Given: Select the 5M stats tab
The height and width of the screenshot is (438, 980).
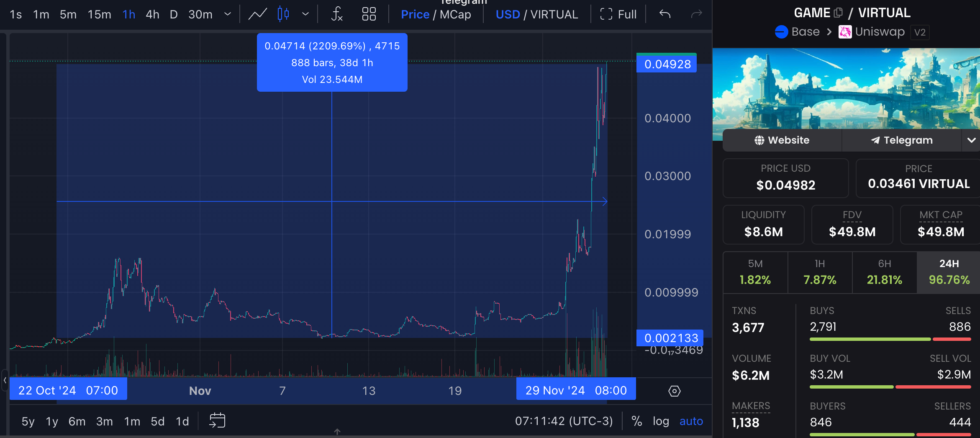Looking at the screenshot, I should pyautogui.click(x=755, y=272).
